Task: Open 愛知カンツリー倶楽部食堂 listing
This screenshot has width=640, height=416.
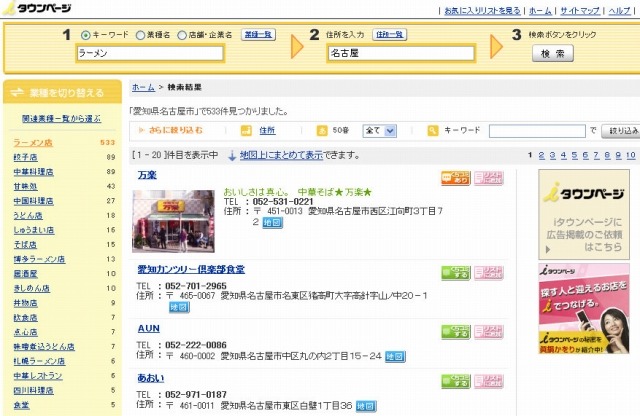Action: click(x=191, y=269)
